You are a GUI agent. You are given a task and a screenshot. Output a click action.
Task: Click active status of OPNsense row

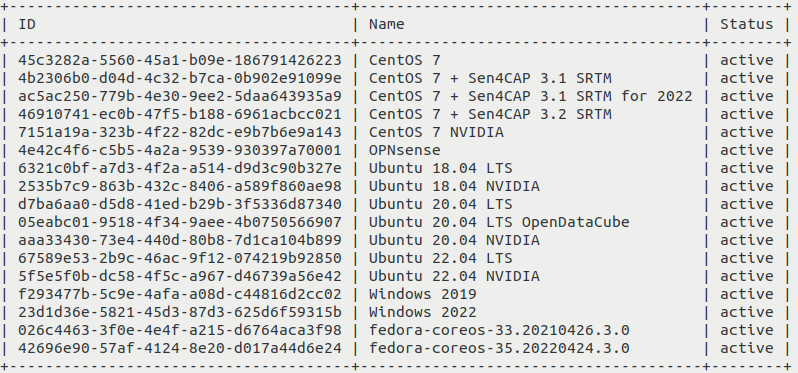coord(747,150)
